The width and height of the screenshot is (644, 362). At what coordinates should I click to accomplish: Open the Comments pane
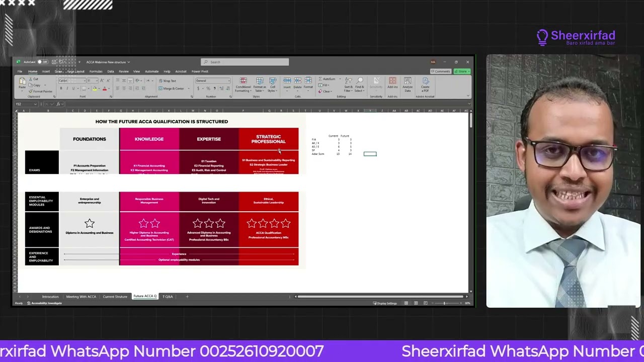(x=441, y=71)
